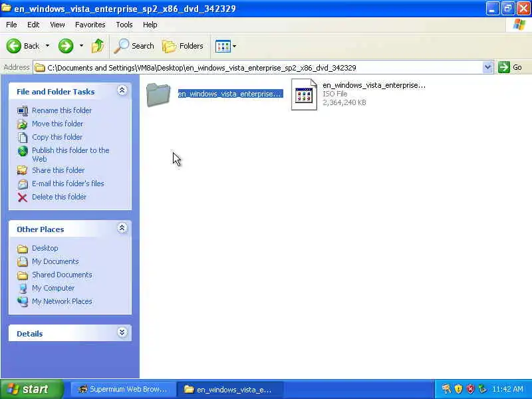Click the first system tray icon
532x399 pixels.
446,389
